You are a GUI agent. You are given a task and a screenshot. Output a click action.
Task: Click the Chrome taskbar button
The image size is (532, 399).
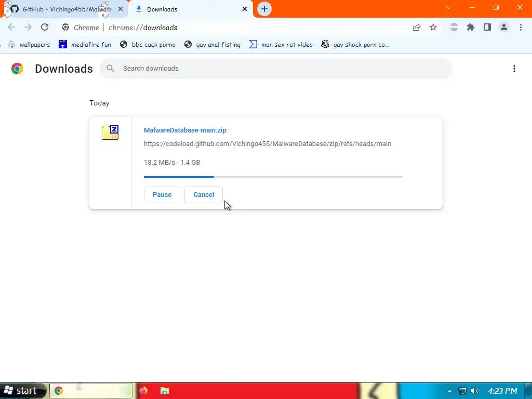pos(91,391)
